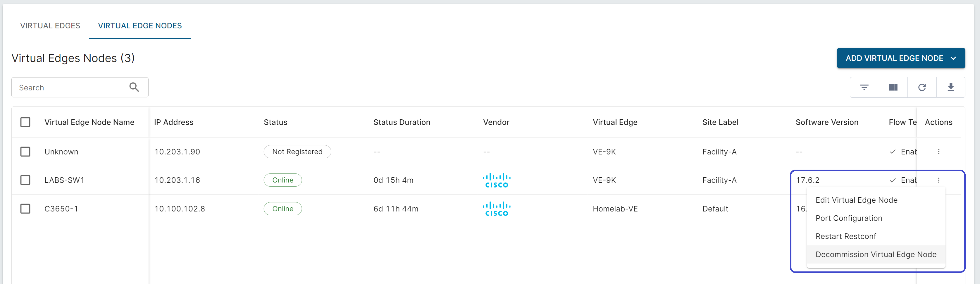Click Cisco vendor logo in C3650-1 row

497,209
